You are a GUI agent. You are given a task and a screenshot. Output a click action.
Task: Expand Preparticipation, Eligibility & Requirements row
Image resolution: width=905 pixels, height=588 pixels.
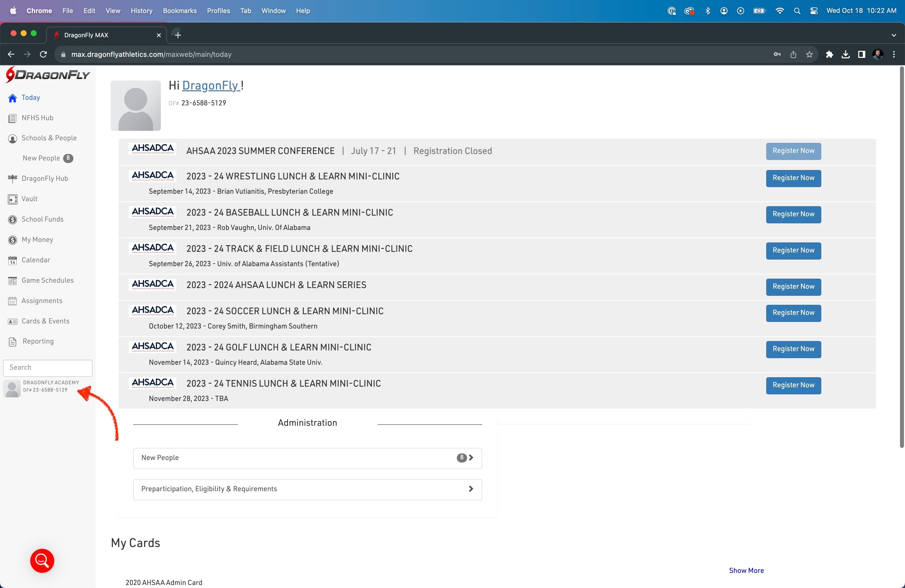307,489
